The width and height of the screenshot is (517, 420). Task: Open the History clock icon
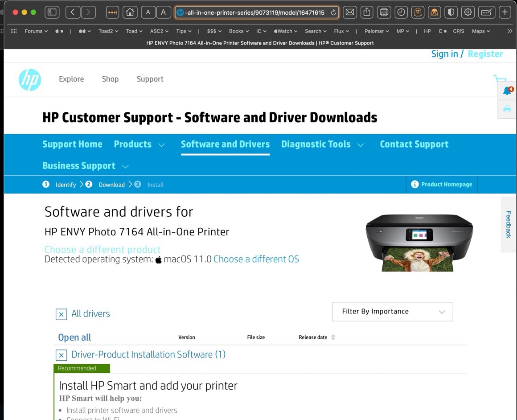pyautogui.click(x=401, y=12)
